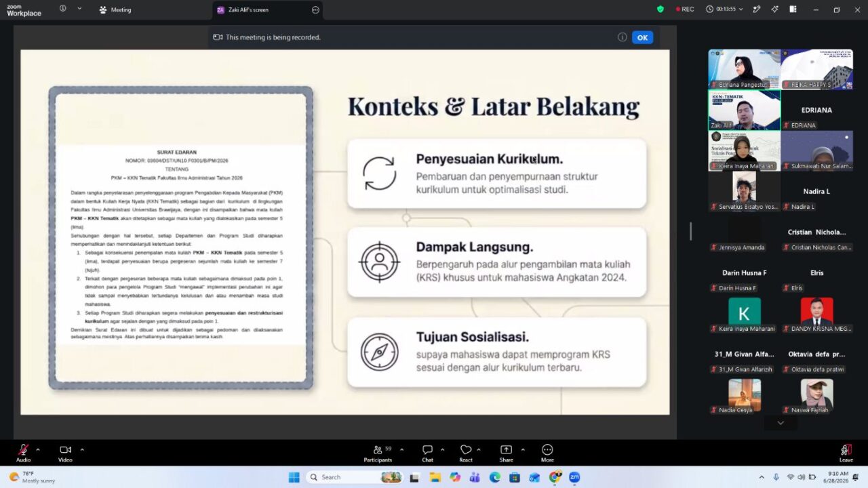Click the green encryption shield icon
The height and width of the screenshot is (488, 868).
click(660, 9)
